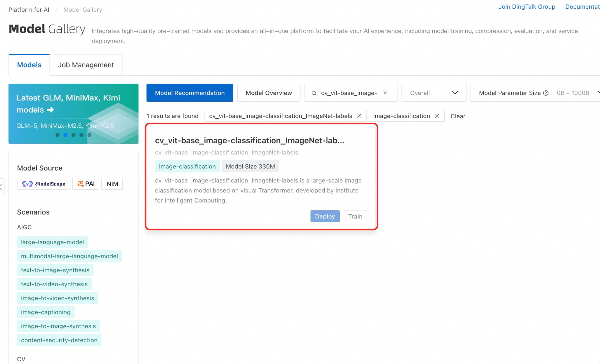The width and height of the screenshot is (600, 364).
Task: Click the Model Source heading
Action: point(40,168)
